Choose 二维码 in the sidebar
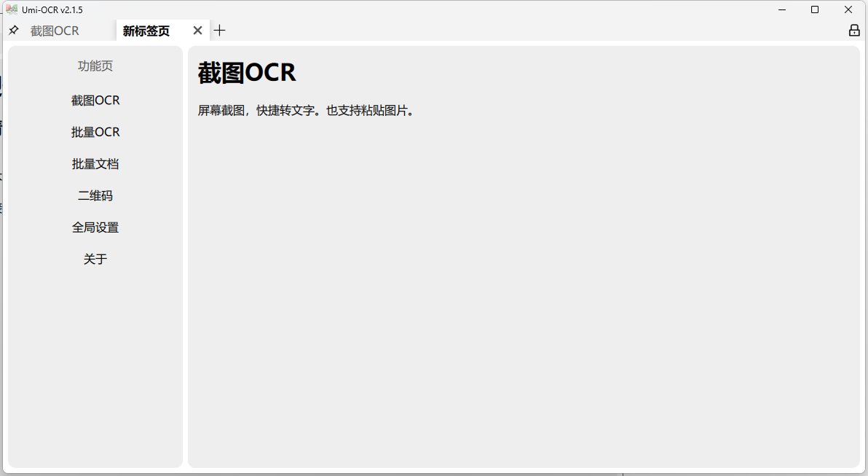 pyautogui.click(x=95, y=195)
